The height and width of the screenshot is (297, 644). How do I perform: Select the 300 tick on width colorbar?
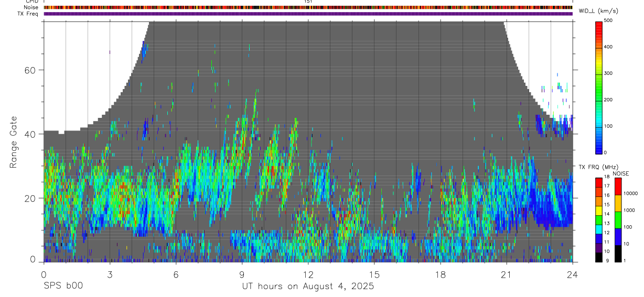click(609, 73)
